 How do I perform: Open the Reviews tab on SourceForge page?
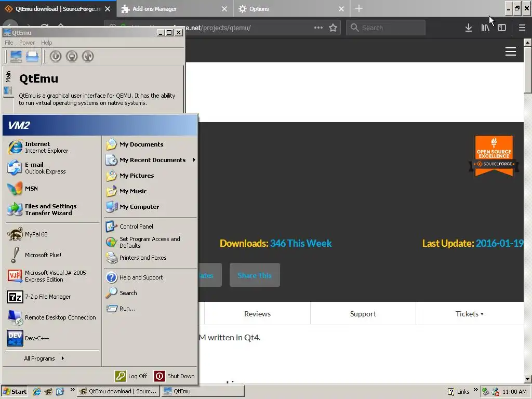pos(258,314)
